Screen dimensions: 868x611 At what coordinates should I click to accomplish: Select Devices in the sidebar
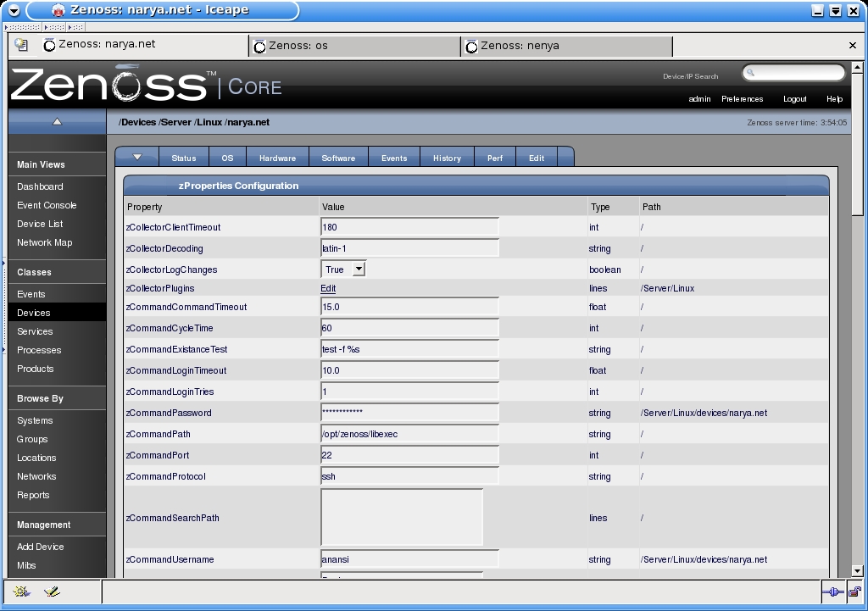[x=34, y=313]
